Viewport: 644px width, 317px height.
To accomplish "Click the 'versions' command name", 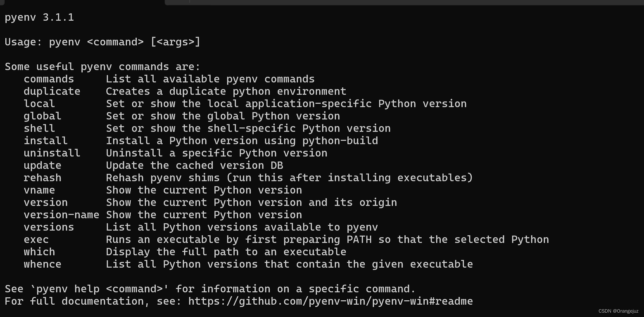I will coord(49,227).
